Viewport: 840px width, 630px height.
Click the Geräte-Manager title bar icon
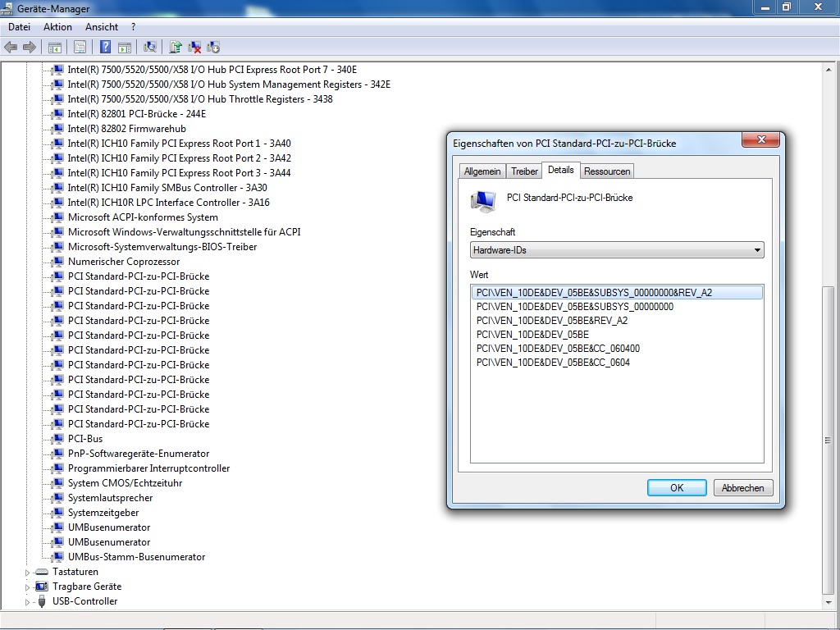(x=7, y=8)
